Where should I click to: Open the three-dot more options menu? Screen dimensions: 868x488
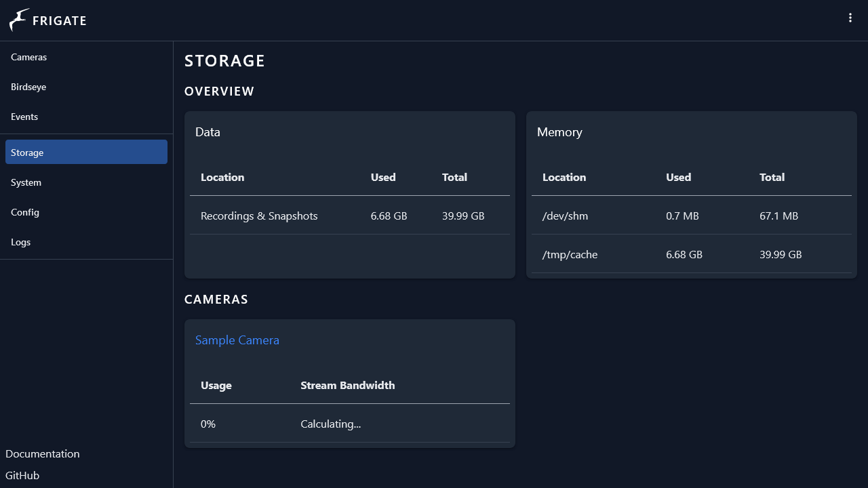tap(850, 18)
